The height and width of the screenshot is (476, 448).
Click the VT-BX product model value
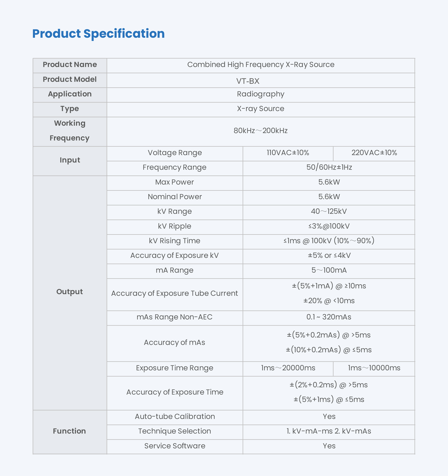[x=248, y=81]
